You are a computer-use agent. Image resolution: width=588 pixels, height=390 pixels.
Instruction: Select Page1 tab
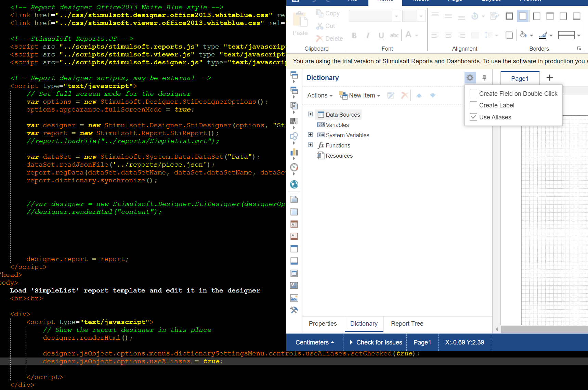tap(520, 78)
